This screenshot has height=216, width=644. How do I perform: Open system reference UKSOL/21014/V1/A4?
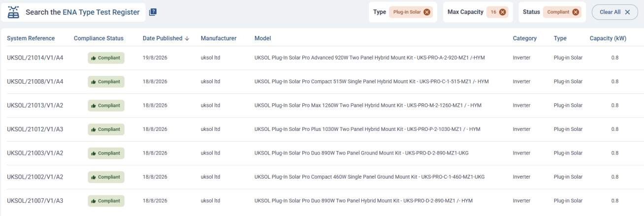35,58
